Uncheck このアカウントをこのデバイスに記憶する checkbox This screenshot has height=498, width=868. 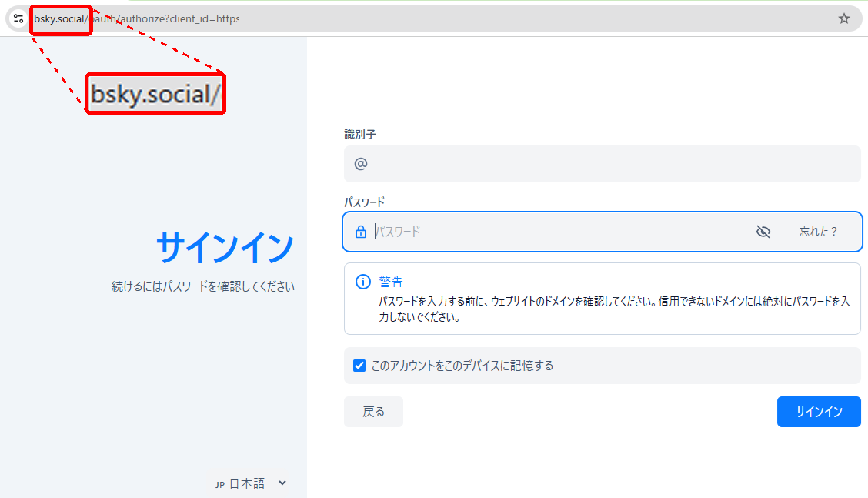coord(359,366)
